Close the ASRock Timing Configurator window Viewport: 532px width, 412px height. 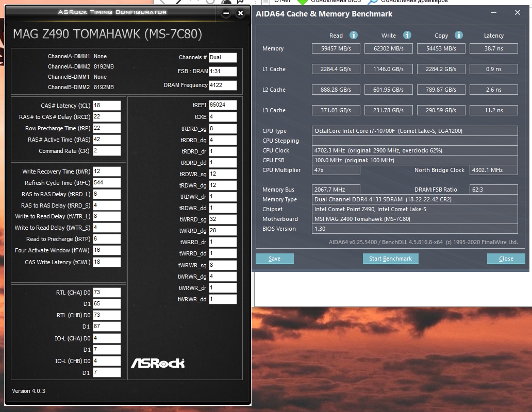click(x=241, y=13)
